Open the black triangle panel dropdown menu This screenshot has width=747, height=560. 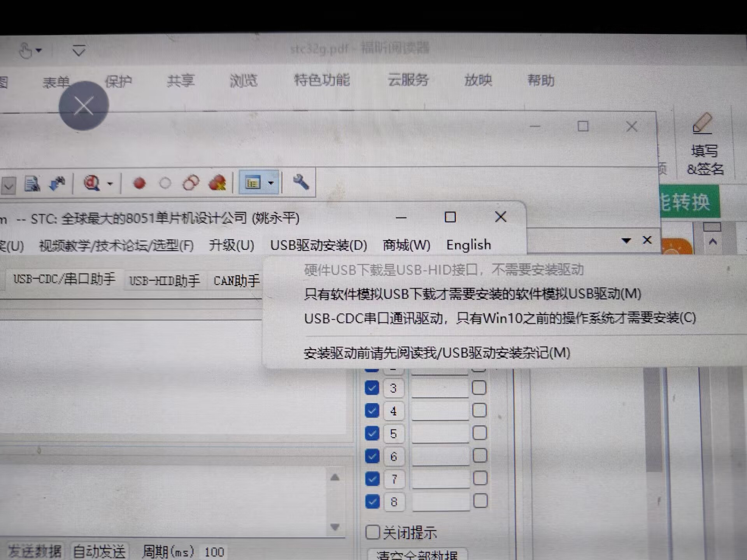click(626, 240)
